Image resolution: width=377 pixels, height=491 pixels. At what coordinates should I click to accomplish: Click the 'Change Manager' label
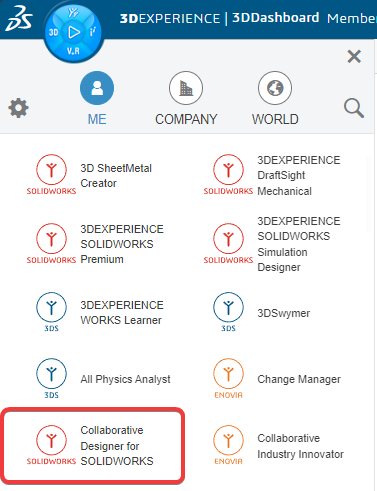coord(299,379)
